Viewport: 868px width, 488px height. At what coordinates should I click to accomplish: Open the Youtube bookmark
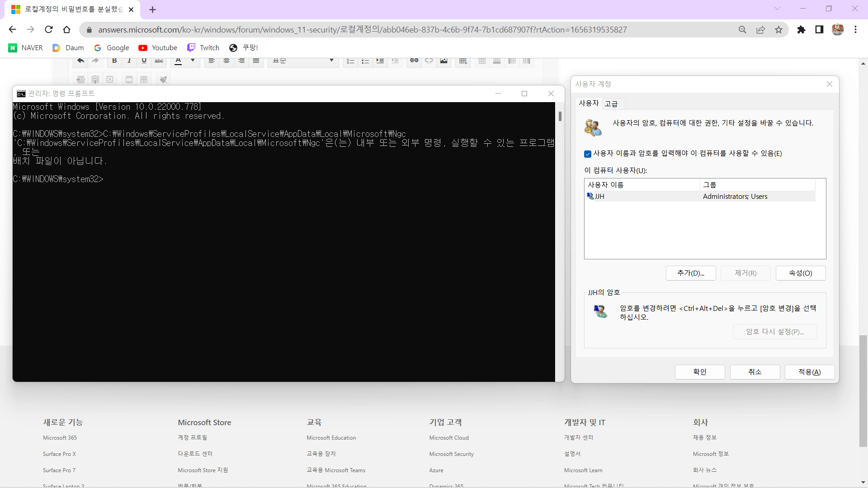coord(158,48)
